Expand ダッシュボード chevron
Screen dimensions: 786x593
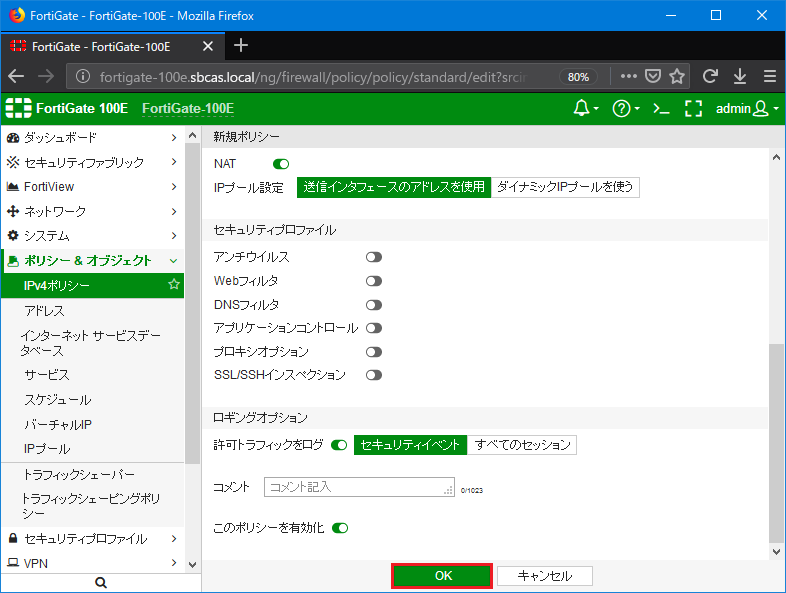(174, 137)
